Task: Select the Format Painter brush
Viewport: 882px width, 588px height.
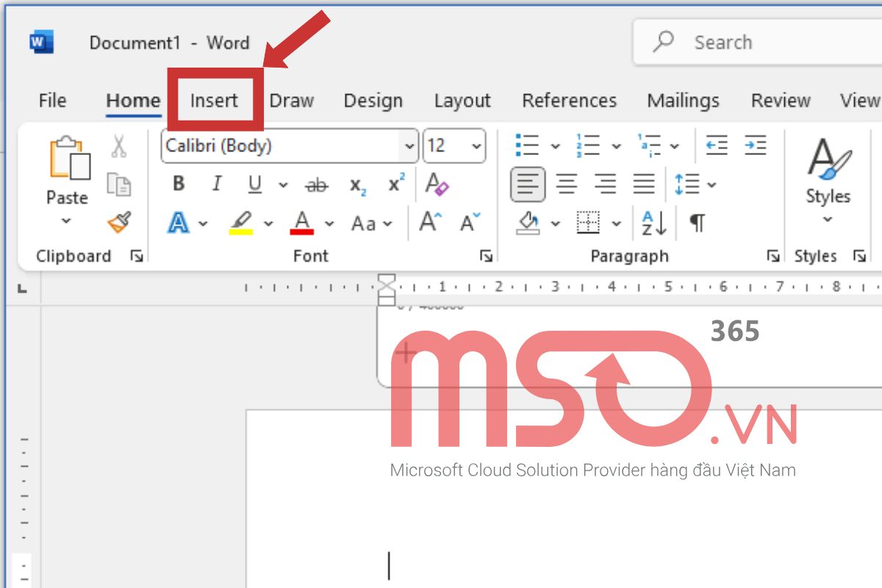Action: tap(119, 222)
